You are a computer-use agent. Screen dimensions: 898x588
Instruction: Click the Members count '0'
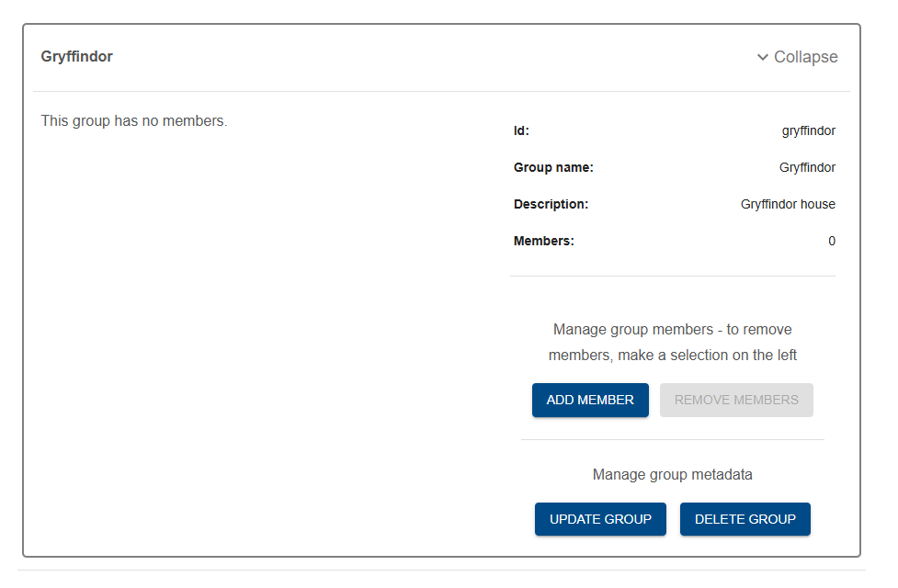(x=832, y=241)
